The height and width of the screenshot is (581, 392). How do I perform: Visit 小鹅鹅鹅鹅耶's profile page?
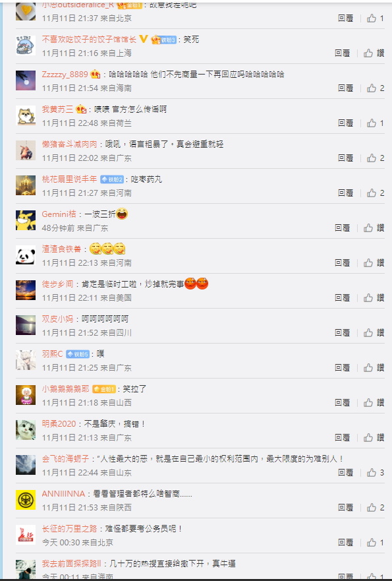(x=65, y=388)
